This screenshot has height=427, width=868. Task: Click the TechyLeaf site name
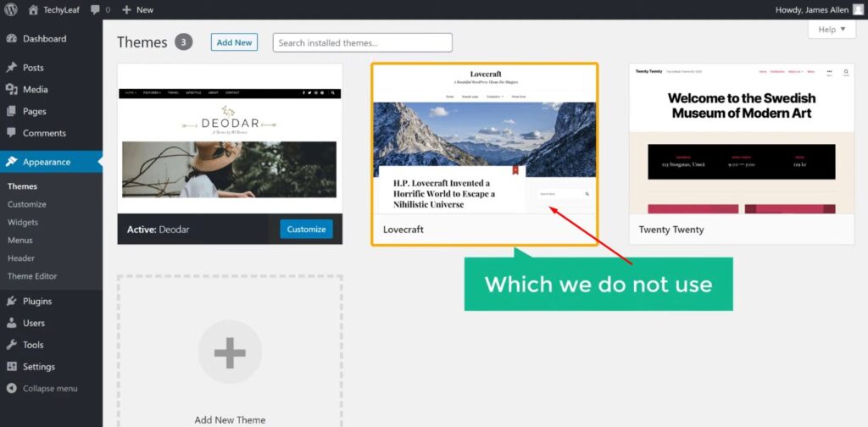coord(61,9)
